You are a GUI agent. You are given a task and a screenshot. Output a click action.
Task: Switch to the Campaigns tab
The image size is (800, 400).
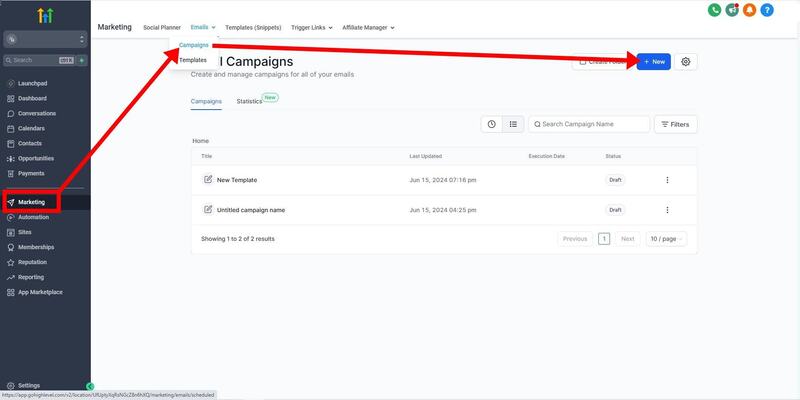click(206, 102)
